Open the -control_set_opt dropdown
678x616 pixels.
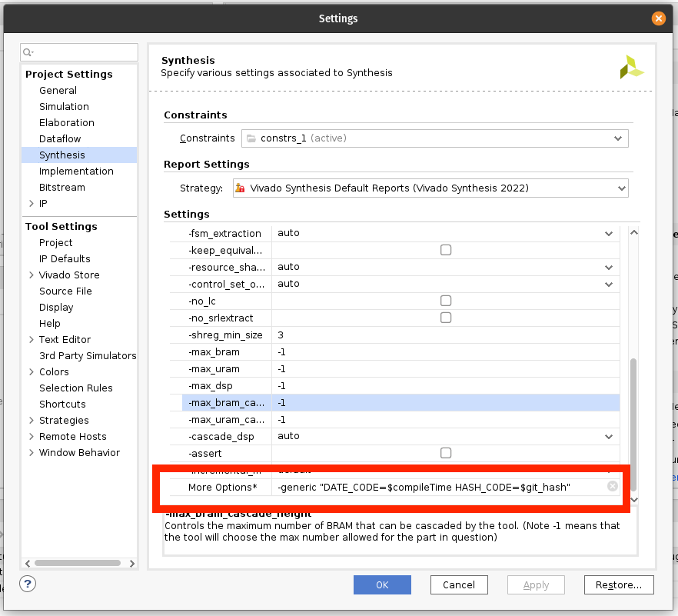tap(609, 285)
